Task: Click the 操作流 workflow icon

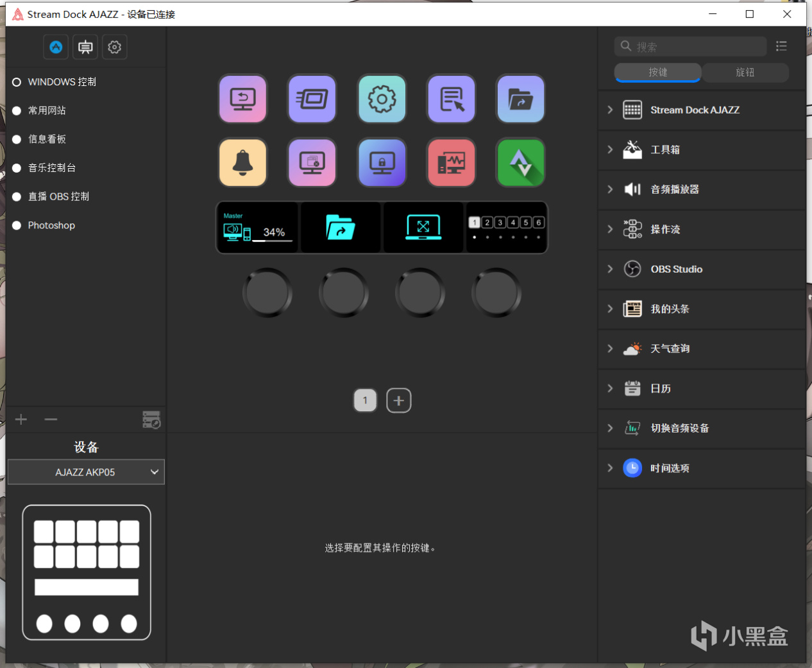Action: pyautogui.click(x=632, y=229)
